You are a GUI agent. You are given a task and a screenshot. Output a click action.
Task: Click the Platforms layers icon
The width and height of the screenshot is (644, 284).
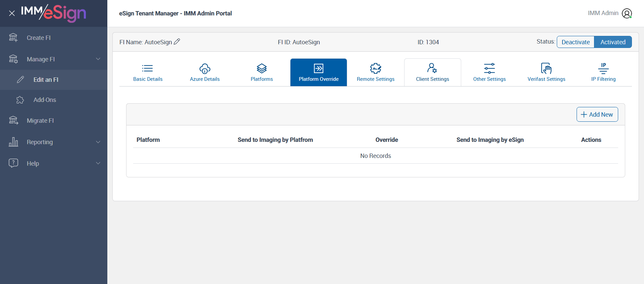pyautogui.click(x=262, y=68)
